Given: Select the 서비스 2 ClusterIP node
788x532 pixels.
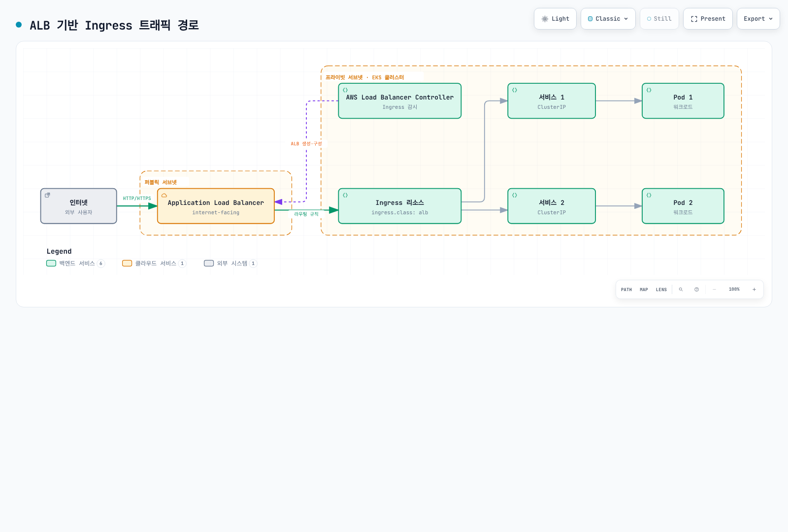Looking at the screenshot, I should (552, 206).
